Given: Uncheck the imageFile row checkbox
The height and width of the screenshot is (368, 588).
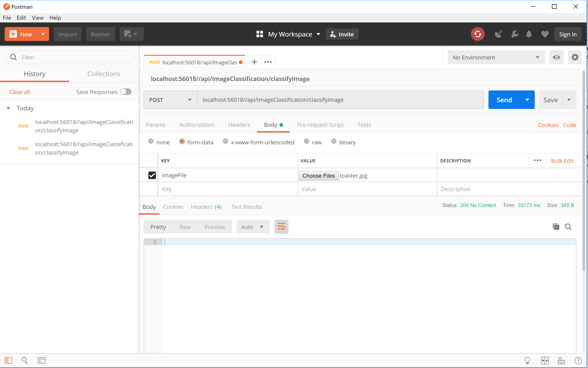Looking at the screenshot, I should 152,175.
